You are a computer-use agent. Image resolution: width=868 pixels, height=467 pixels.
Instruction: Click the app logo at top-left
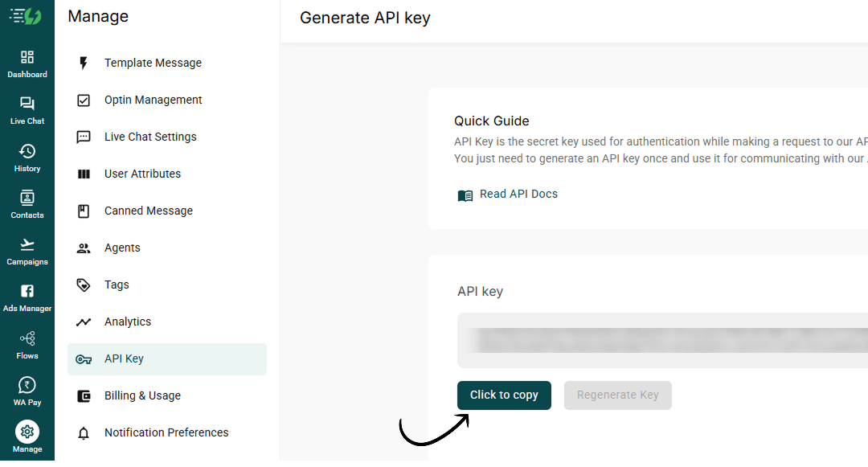pyautogui.click(x=26, y=16)
